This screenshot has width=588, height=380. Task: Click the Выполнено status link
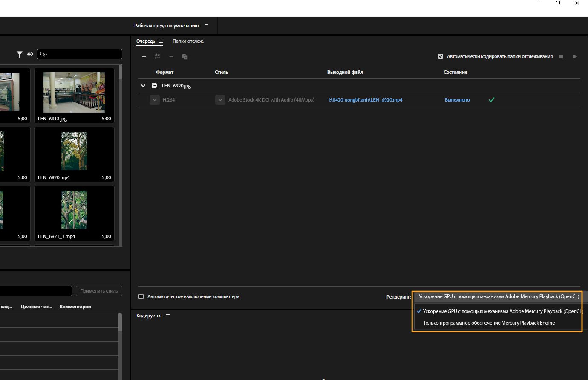(457, 100)
